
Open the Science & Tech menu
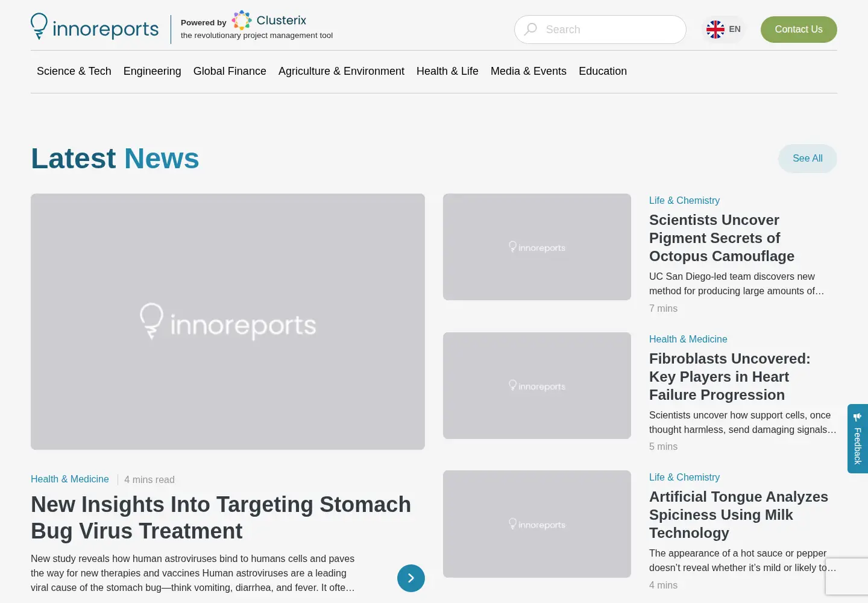tap(74, 71)
